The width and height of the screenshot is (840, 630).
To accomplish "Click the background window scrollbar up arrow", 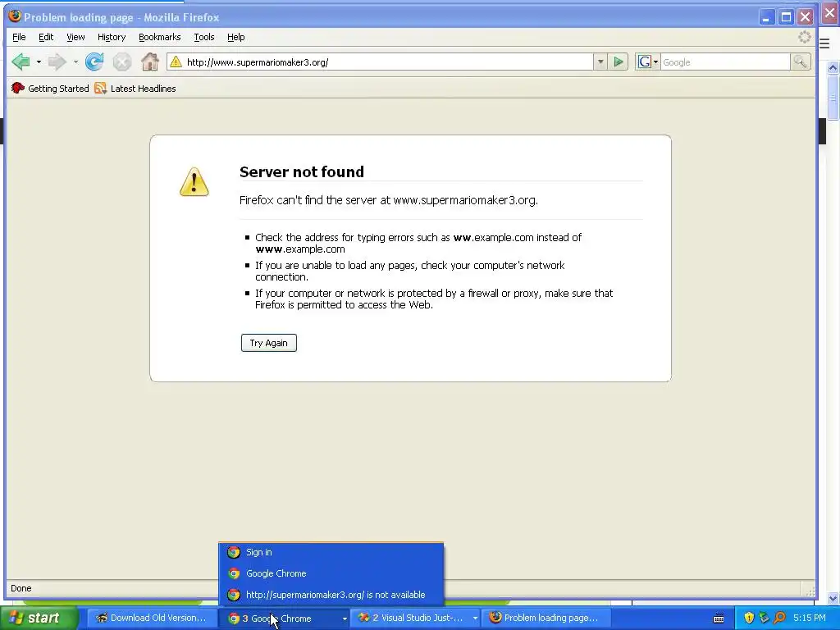I will (x=833, y=68).
